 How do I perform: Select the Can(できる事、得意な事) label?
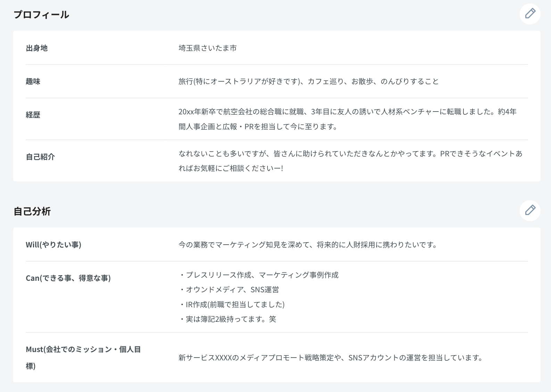click(68, 278)
